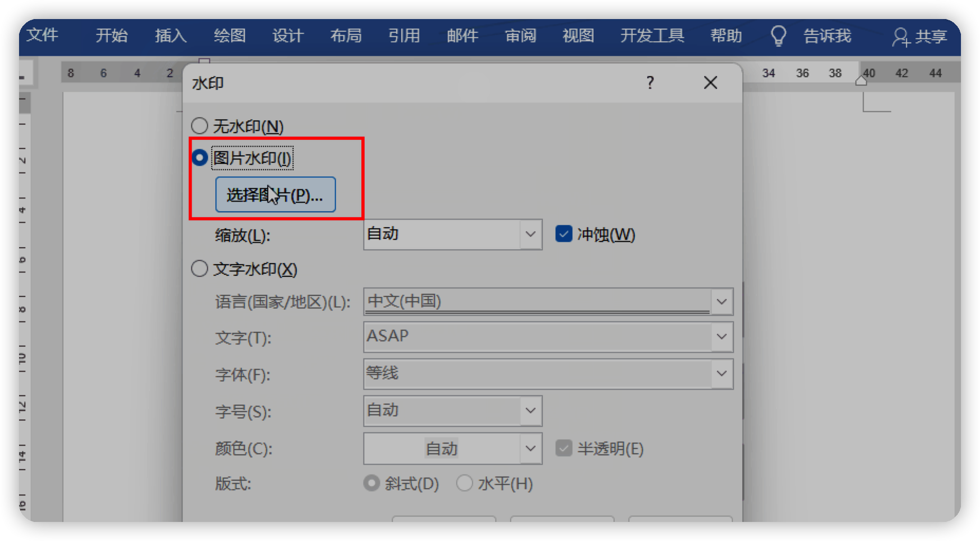Open the 设计 ribbon tab
980x541 pixels.
[288, 35]
